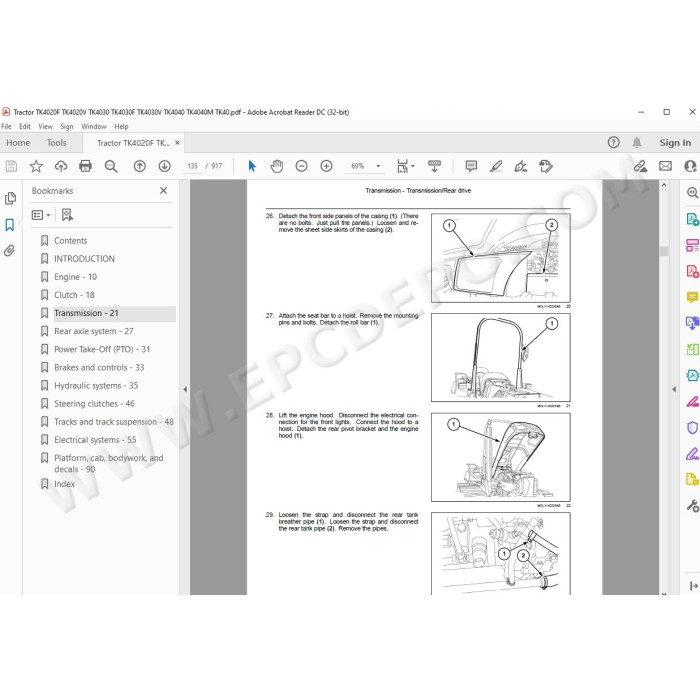Activate the hand pan tool
The image size is (700, 700).
pos(277,167)
